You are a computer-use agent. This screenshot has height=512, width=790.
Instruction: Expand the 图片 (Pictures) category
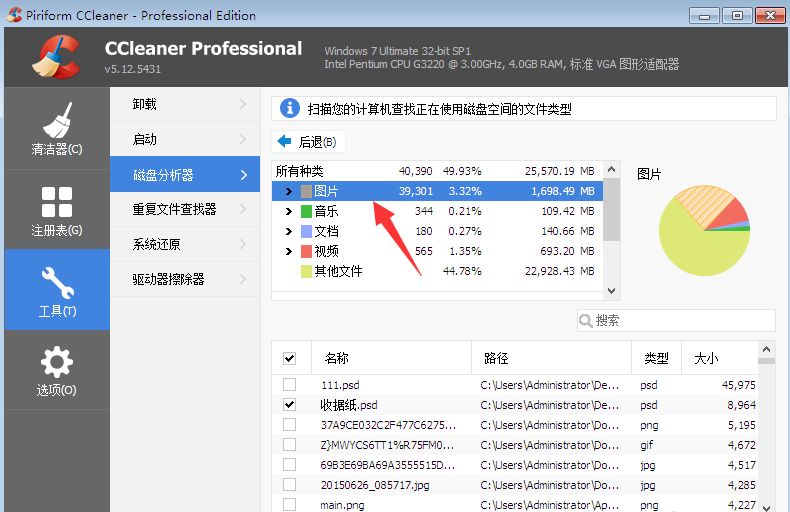289,191
